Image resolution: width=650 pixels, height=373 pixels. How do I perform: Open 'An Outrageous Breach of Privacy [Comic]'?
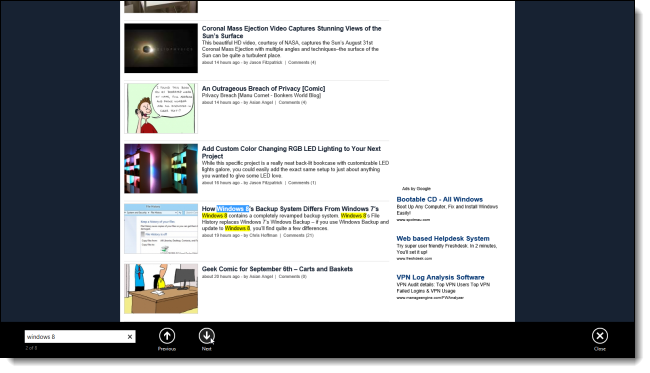point(263,89)
